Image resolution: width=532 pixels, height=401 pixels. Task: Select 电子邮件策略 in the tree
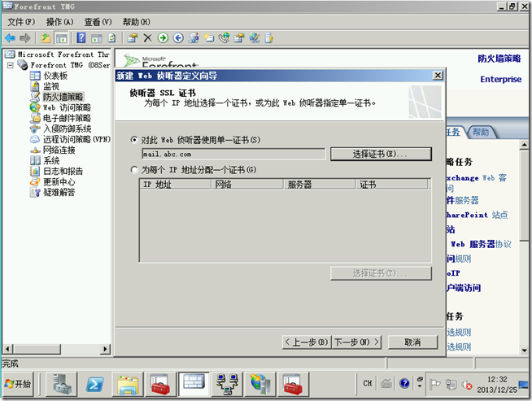tap(67, 118)
